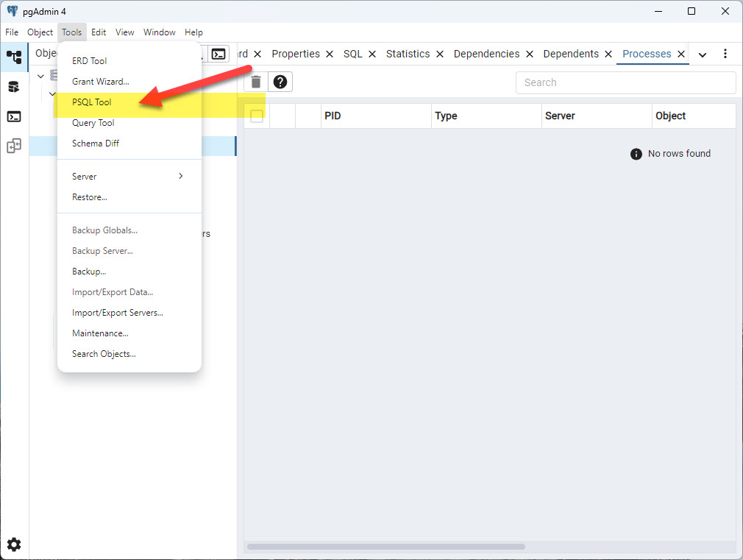Click the "No rows found" message text
Viewport: 743px width, 560px height.
coord(679,154)
